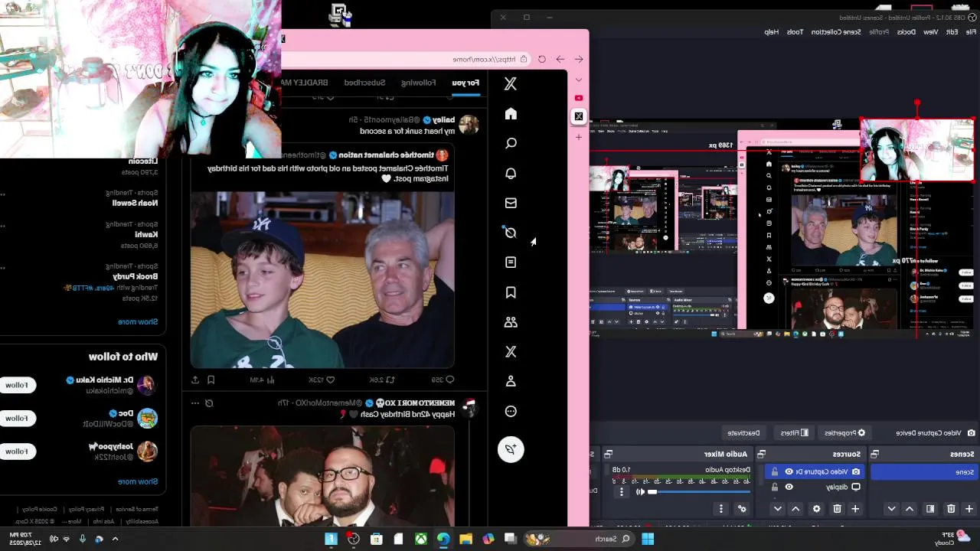Open Audio Mixer dock menu dots

pos(720,509)
